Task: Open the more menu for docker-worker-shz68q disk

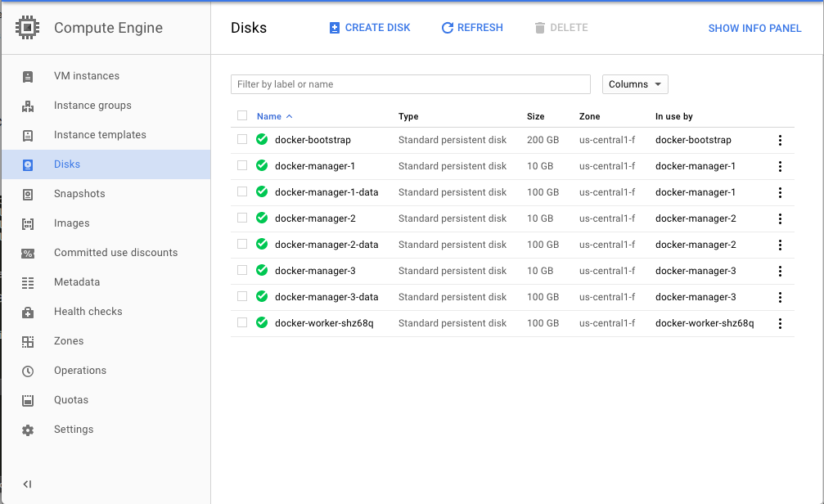Action: (x=780, y=324)
